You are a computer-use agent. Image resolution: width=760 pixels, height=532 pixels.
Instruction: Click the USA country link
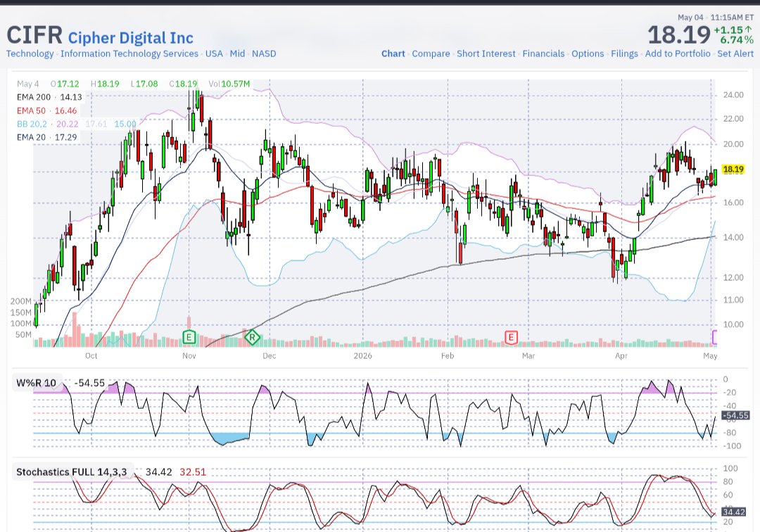tap(214, 53)
